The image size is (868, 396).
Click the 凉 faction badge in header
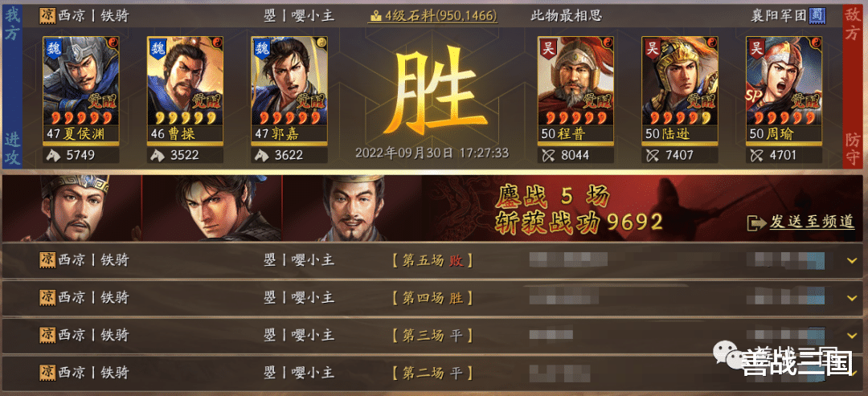(47, 15)
